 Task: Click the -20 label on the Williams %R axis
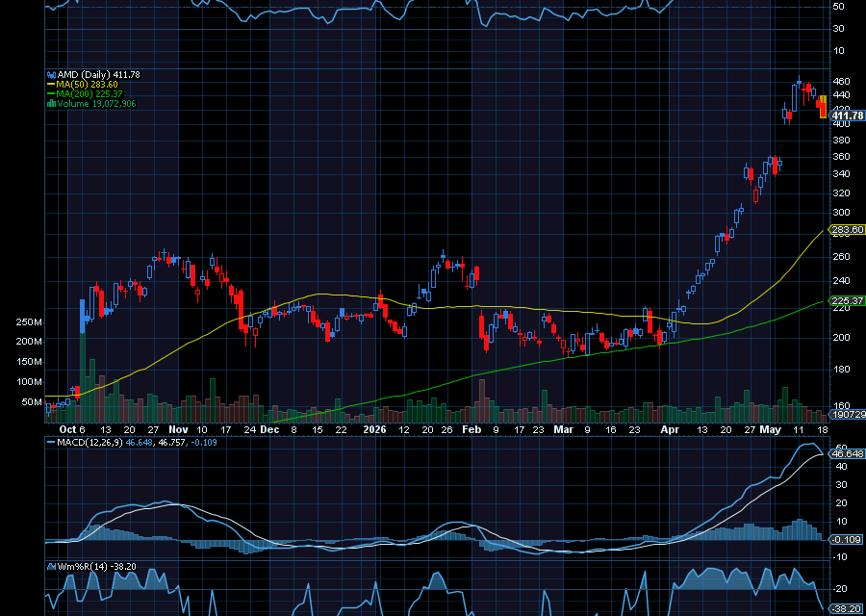839,589
